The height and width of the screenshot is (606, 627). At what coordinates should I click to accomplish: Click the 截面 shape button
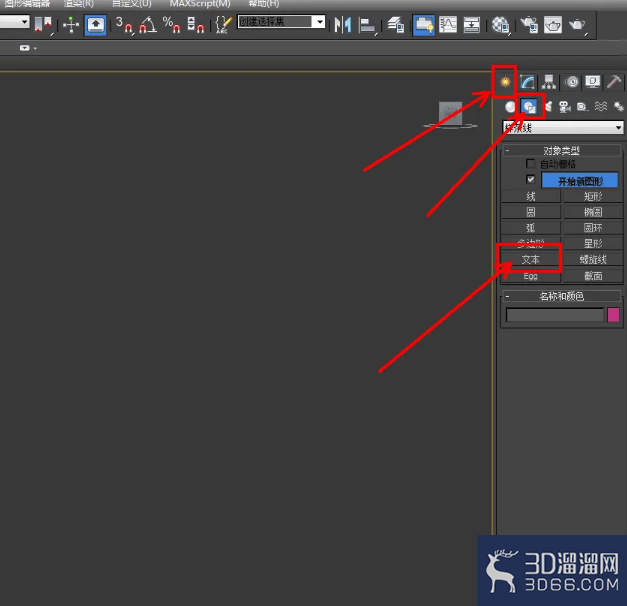click(x=593, y=276)
